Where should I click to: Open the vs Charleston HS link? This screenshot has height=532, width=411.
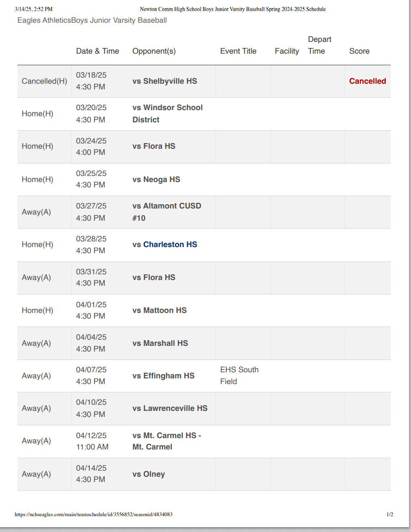pyautogui.click(x=164, y=244)
